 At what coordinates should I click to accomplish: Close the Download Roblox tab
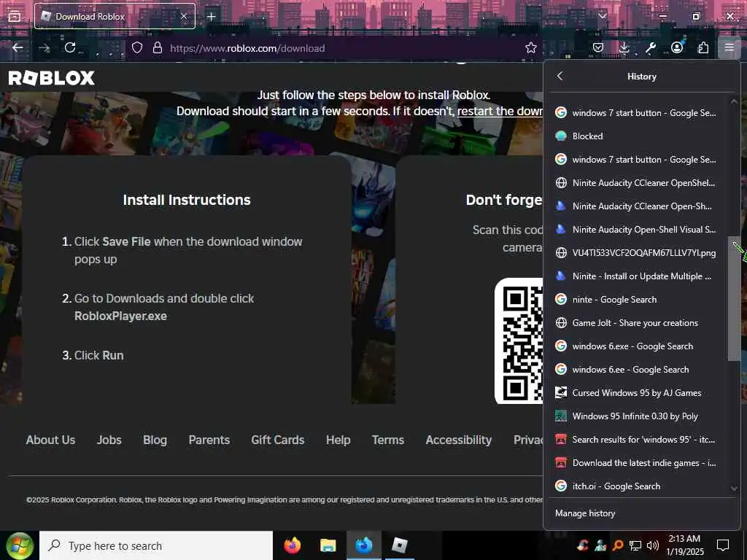183,16
